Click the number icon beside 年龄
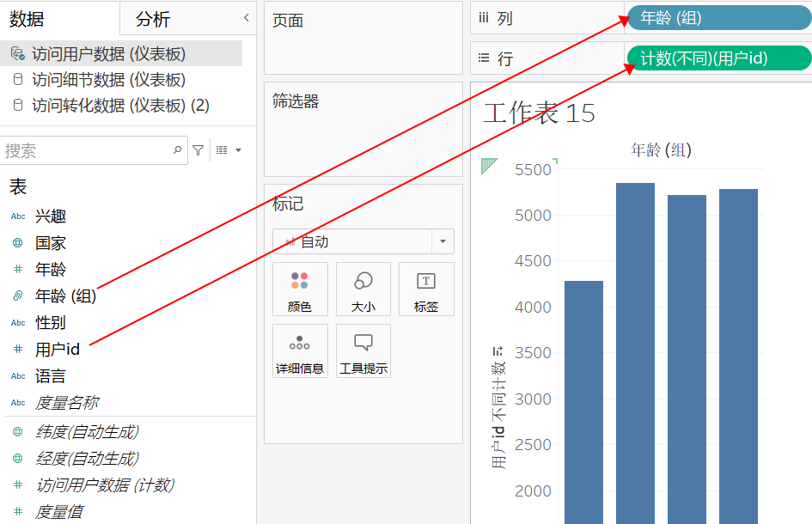 17,269
